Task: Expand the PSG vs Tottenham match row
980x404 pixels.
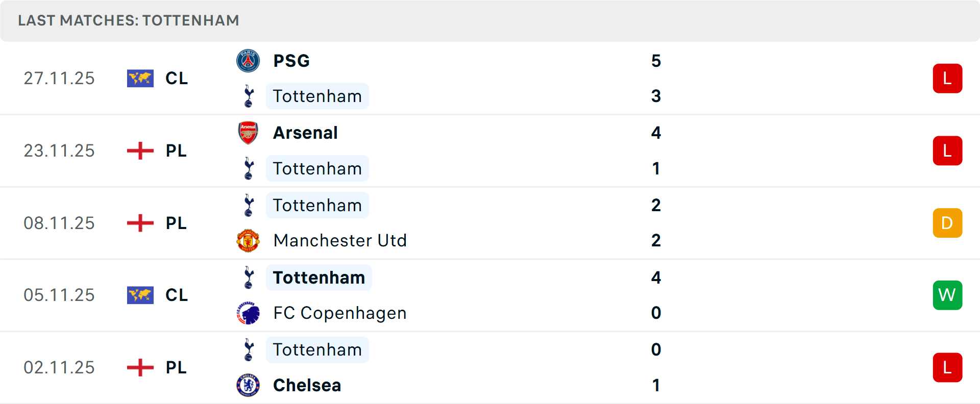Action: point(490,78)
